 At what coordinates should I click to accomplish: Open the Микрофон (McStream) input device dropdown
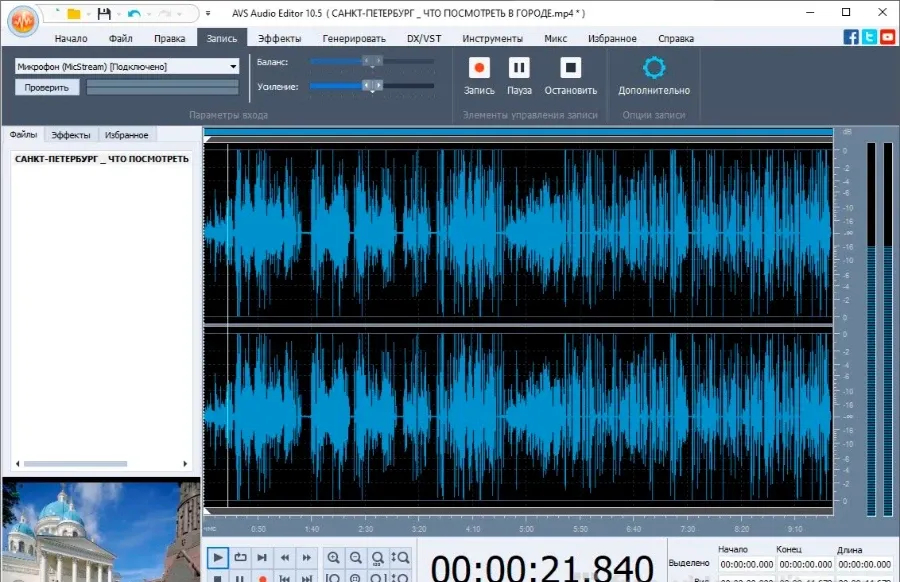click(127, 67)
